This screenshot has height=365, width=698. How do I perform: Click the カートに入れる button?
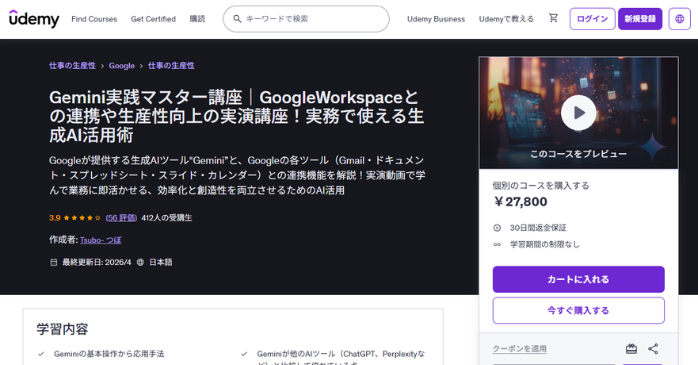tap(578, 279)
